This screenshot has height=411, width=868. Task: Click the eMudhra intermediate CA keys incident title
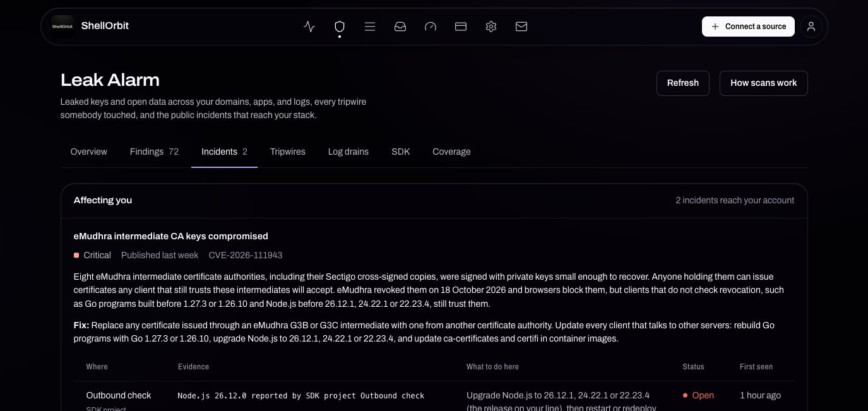[171, 236]
